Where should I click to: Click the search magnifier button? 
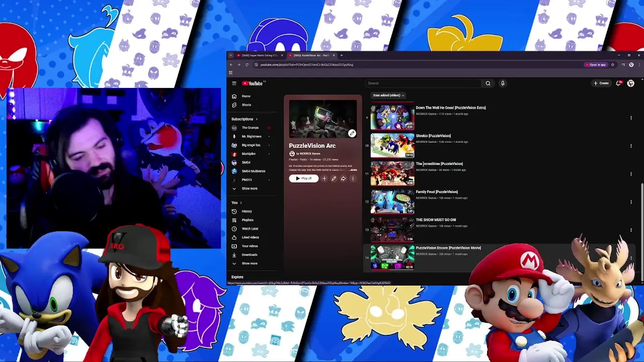pos(488,83)
